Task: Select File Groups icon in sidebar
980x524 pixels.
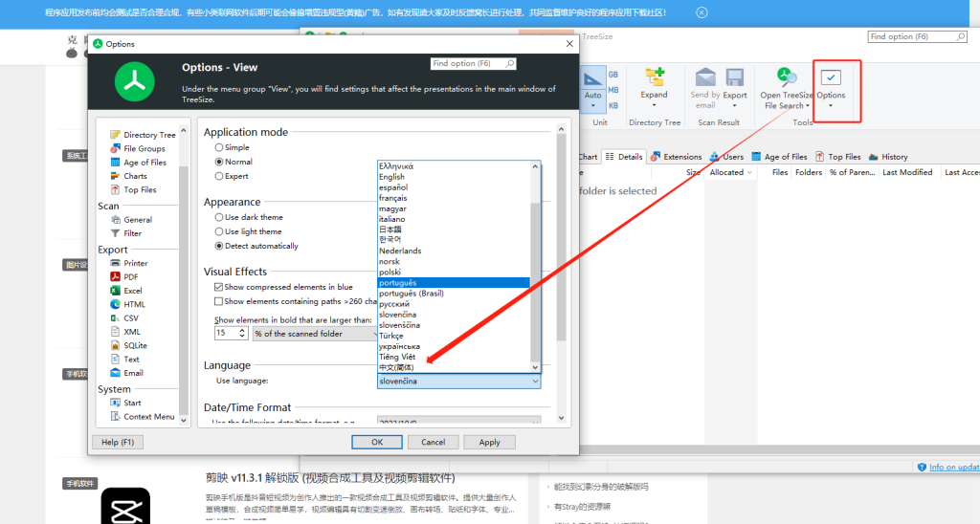Action: pyautogui.click(x=115, y=148)
